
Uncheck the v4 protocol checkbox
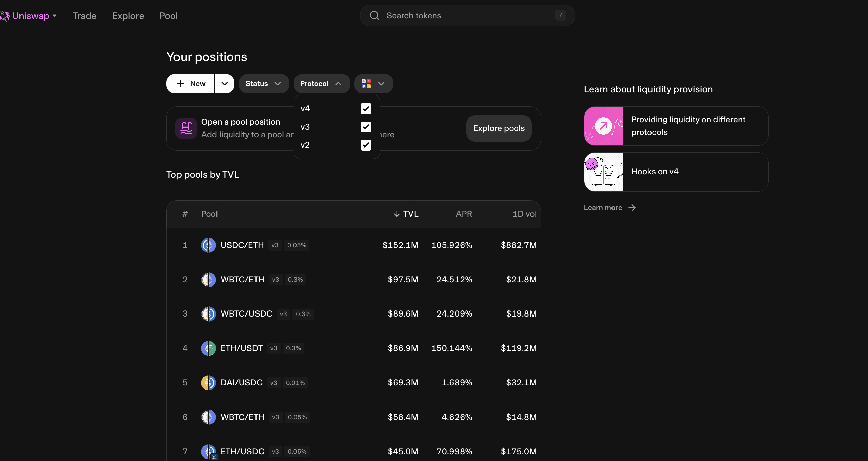pos(366,109)
